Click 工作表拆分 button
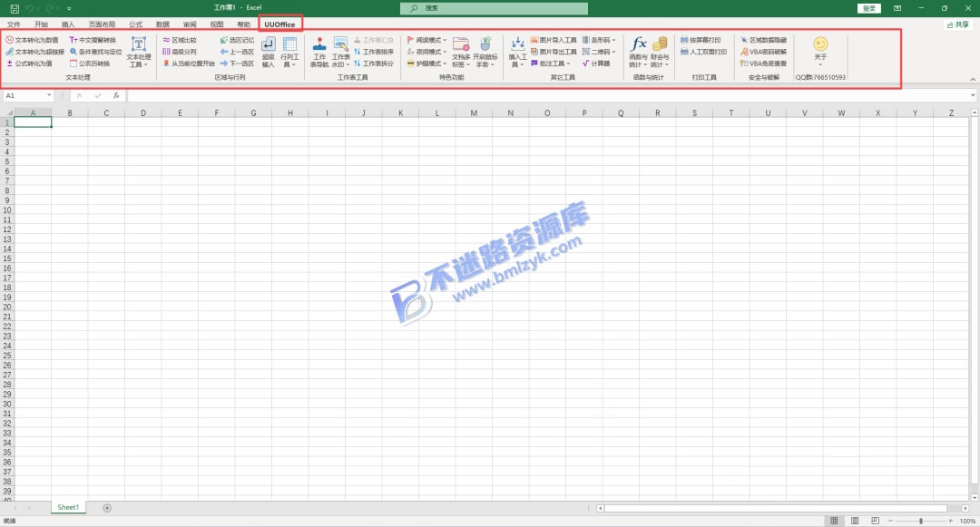The width and height of the screenshot is (980, 527). point(374,63)
